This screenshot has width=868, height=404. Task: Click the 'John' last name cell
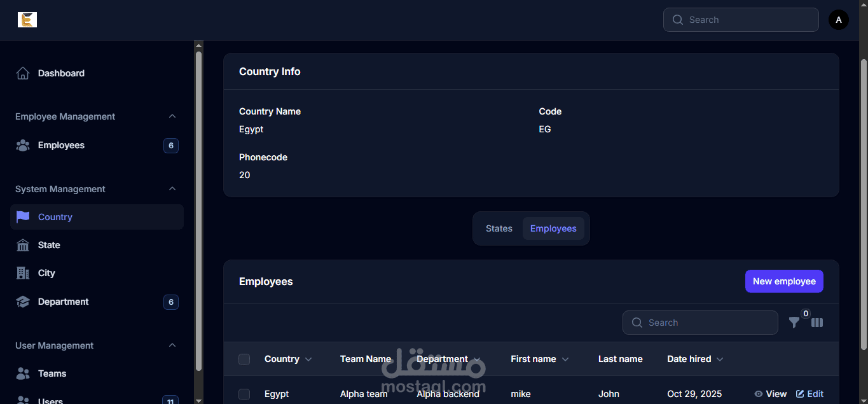point(609,394)
